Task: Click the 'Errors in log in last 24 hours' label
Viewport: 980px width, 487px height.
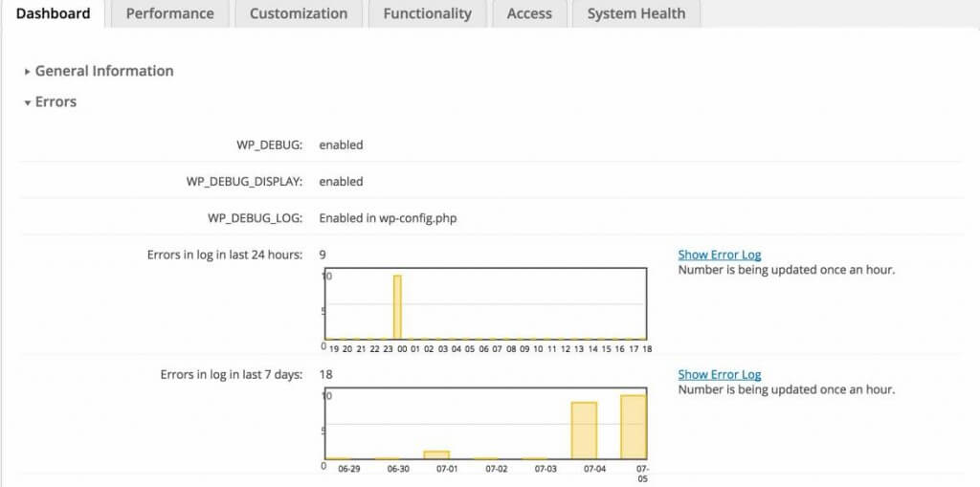Action: pyautogui.click(x=225, y=255)
